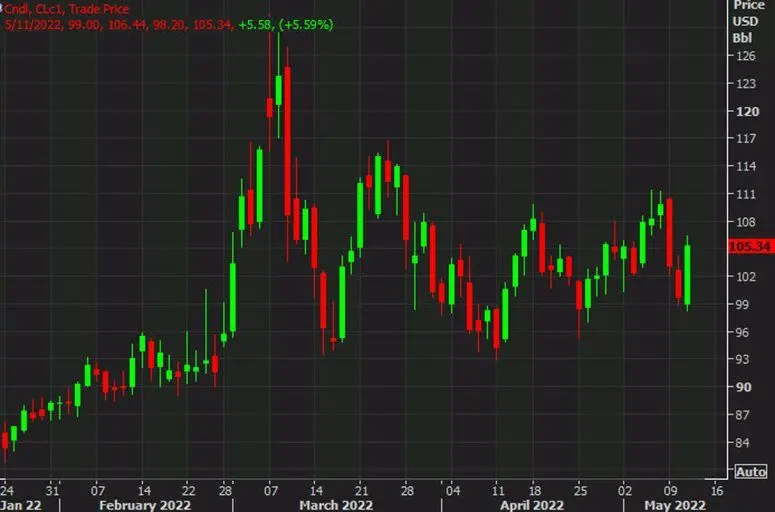Click the 11 date tick in April
The width and height of the screenshot is (775, 512).
coord(496,492)
